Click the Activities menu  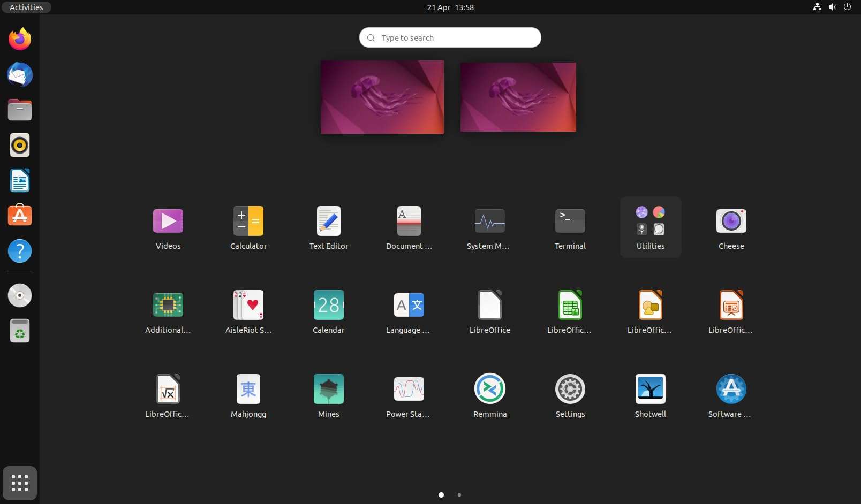(x=26, y=7)
